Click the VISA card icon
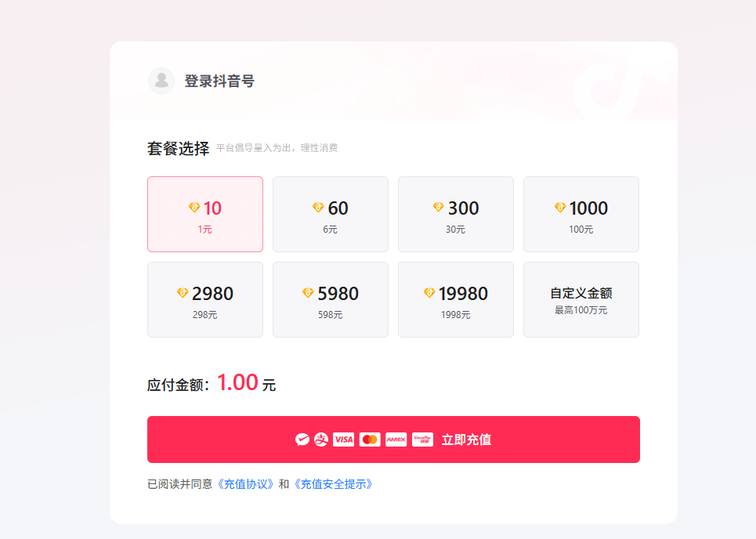The width and height of the screenshot is (756, 539). 343,440
